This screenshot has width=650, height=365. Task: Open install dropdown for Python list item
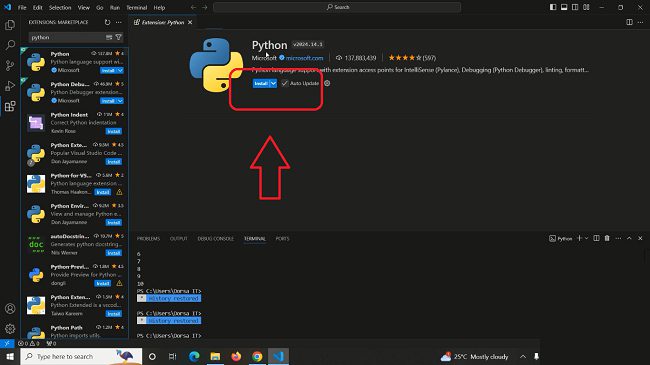click(x=120, y=71)
